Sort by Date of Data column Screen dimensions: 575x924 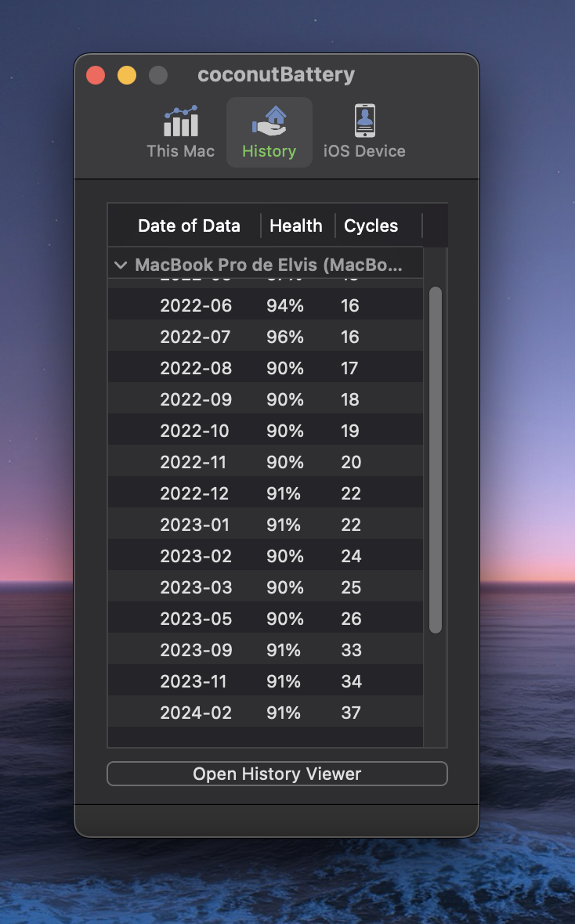pyautogui.click(x=189, y=226)
